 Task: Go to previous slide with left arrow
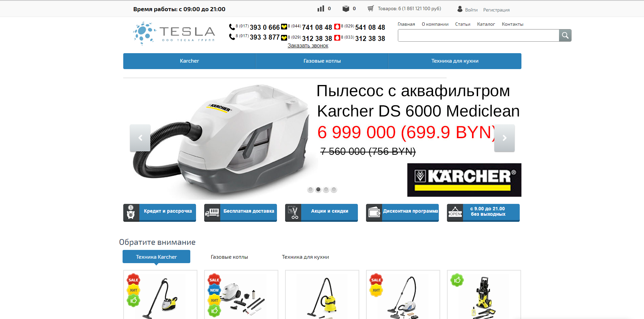[140, 138]
